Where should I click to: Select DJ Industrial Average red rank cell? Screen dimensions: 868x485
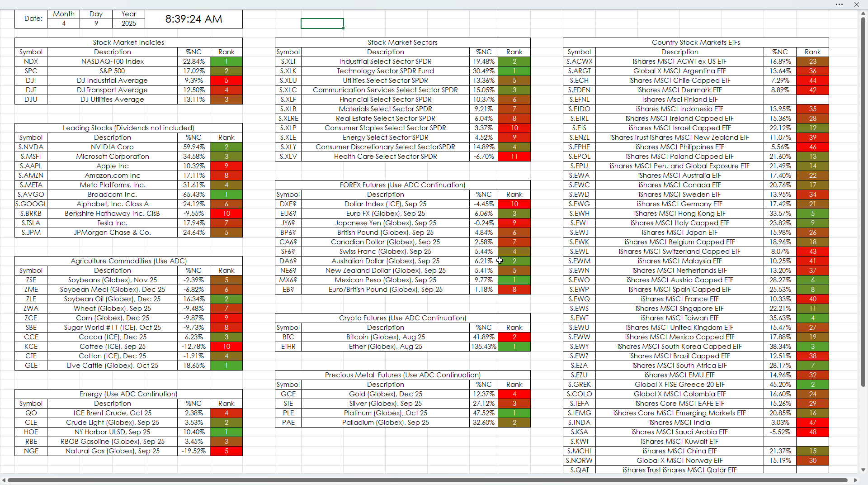point(226,81)
